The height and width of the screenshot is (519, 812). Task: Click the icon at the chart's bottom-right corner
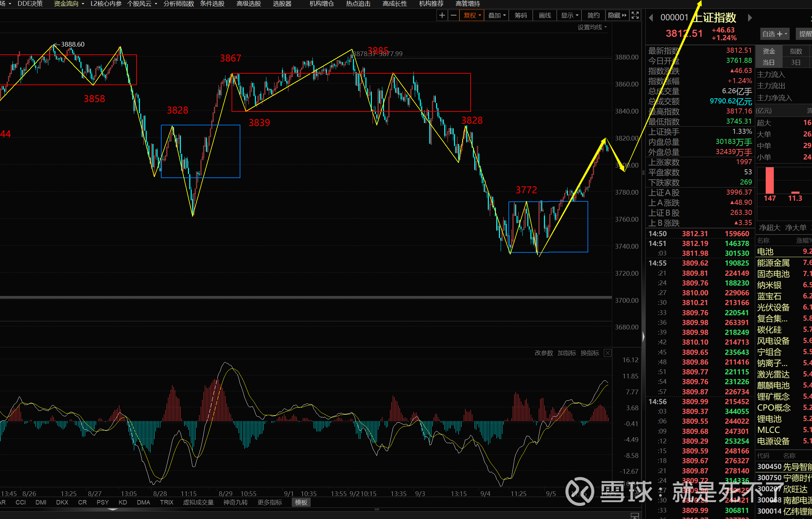point(635,516)
